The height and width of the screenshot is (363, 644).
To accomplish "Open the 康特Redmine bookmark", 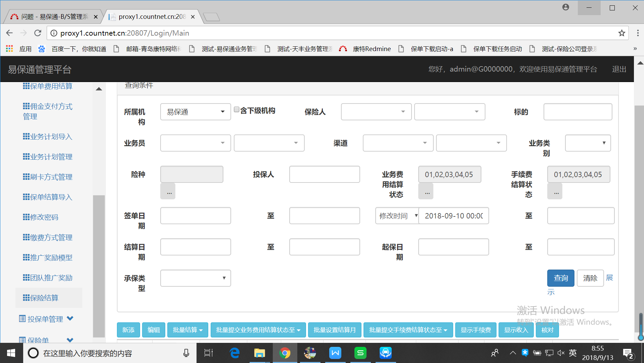I will click(x=365, y=49).
